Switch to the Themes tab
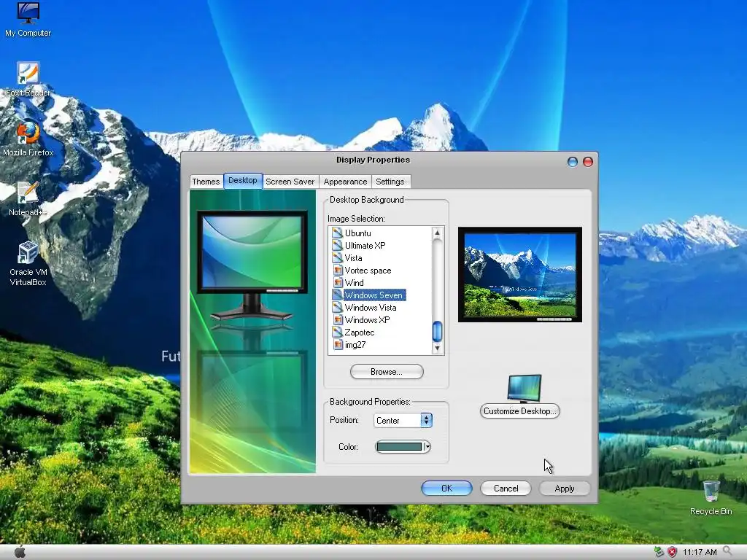This screenshot has height=560, width=747. click(x=206, y=182)
